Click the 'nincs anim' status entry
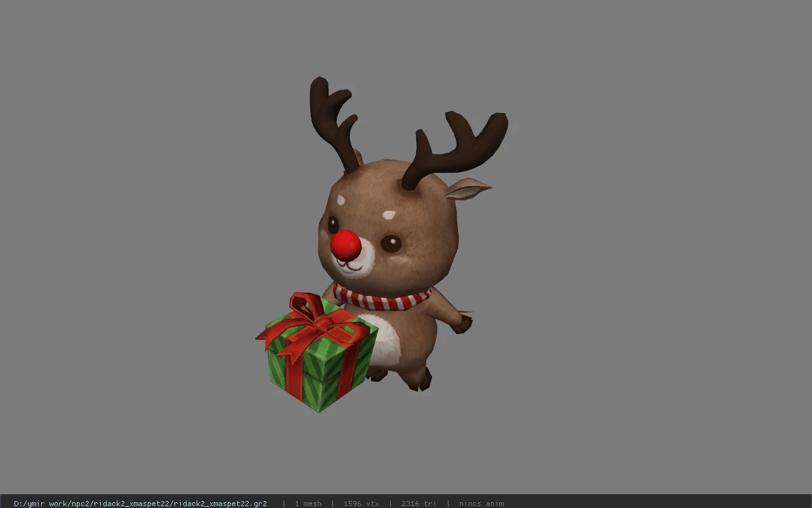Image resolution: width=812 pixels, height=508 pixels. pyautogui.click(x=481, y=504)
